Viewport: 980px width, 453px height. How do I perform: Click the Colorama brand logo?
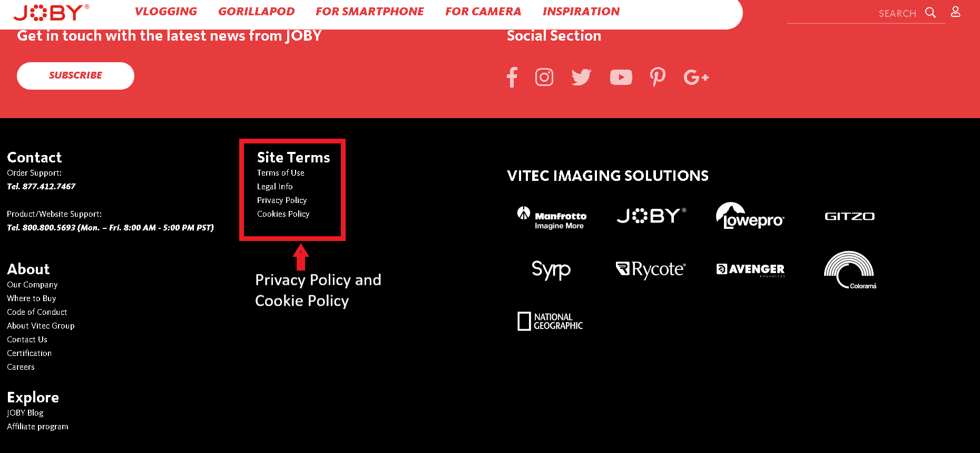850,270
